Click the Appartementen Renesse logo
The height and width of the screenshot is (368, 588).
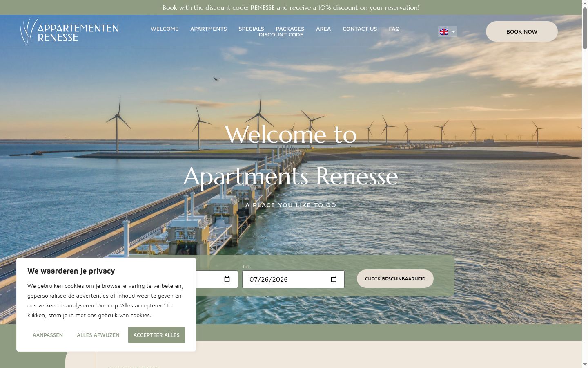point(69,31)
